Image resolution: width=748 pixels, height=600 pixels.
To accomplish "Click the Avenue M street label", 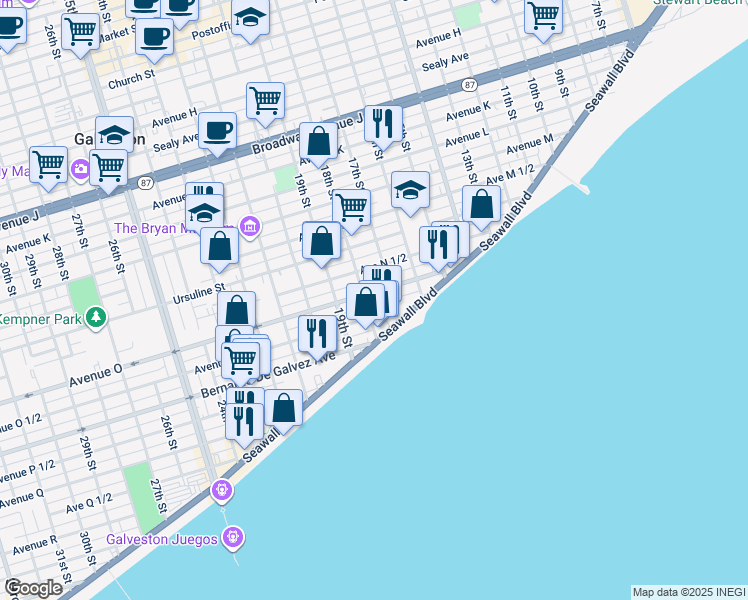I will pyautogui.click(x=530, y=144).
